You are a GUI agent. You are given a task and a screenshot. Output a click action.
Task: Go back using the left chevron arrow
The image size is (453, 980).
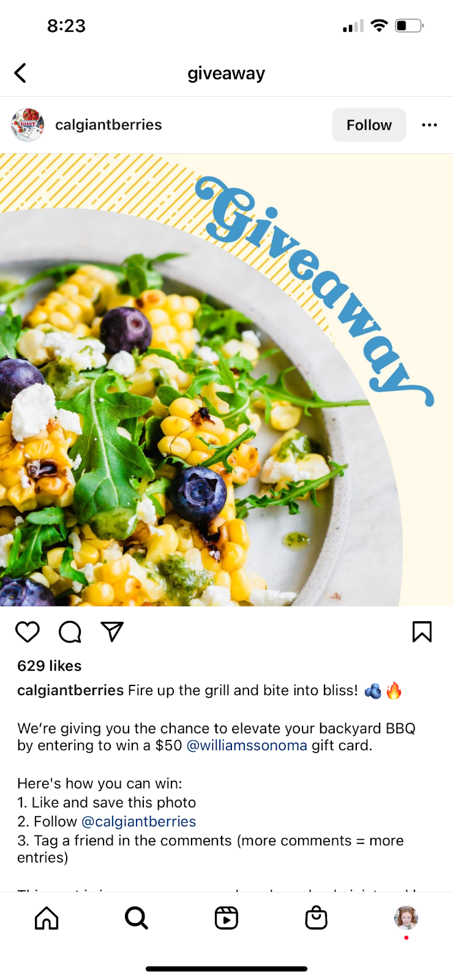point(20,73)
